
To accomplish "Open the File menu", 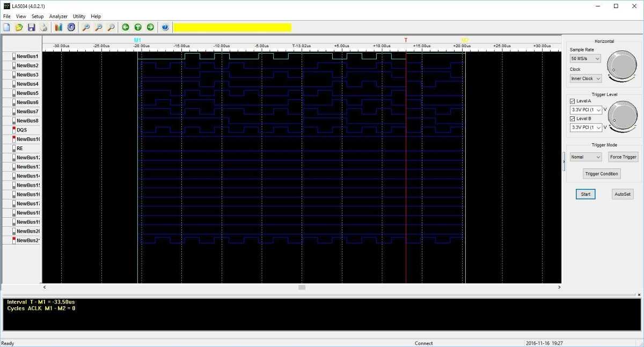I will pos(6,17).
